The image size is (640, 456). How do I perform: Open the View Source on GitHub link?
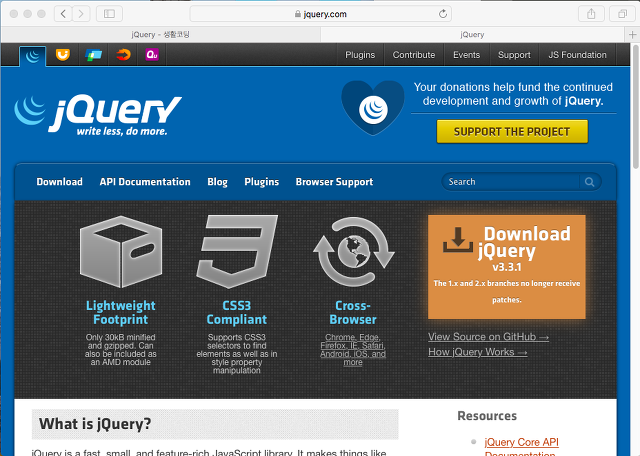[489, 337]
